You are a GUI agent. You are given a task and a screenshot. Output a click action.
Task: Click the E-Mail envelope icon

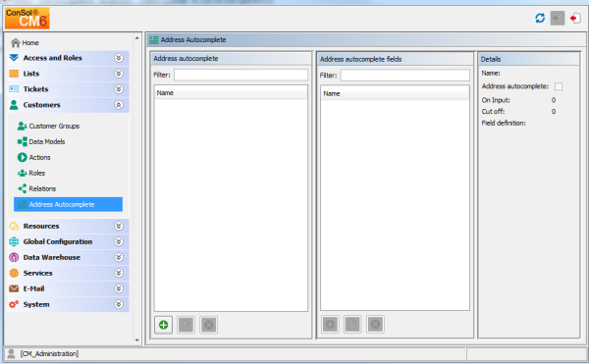(x=14, y=288)
